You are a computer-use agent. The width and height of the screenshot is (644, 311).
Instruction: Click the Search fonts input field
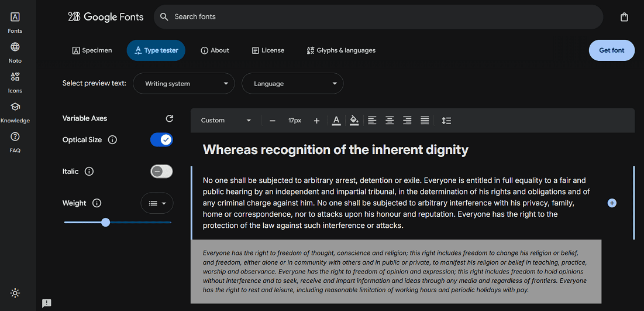(x=380, y=17)
